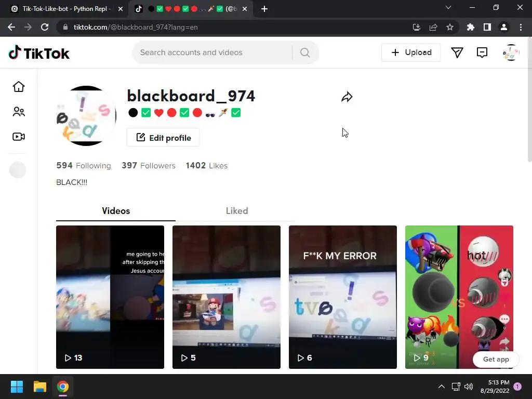Open the LIVE video camera icon in sidebar

tap(19, 137)
